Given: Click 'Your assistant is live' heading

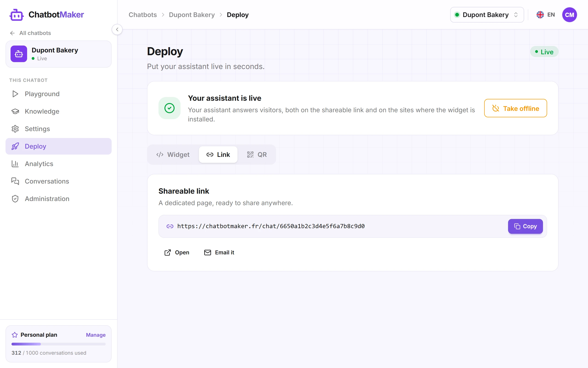Looking at the screenshot, I should tap(224, 98).
